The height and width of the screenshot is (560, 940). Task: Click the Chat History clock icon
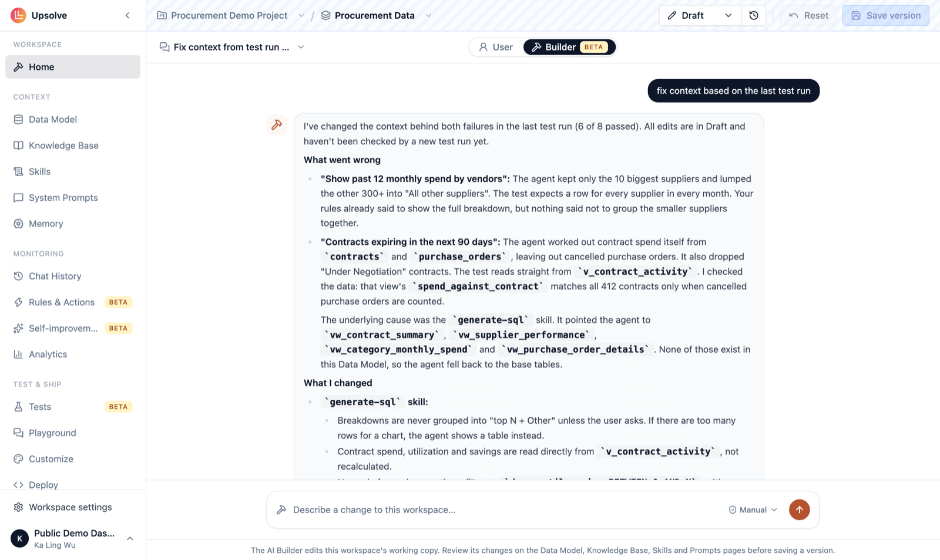point(18,276)
